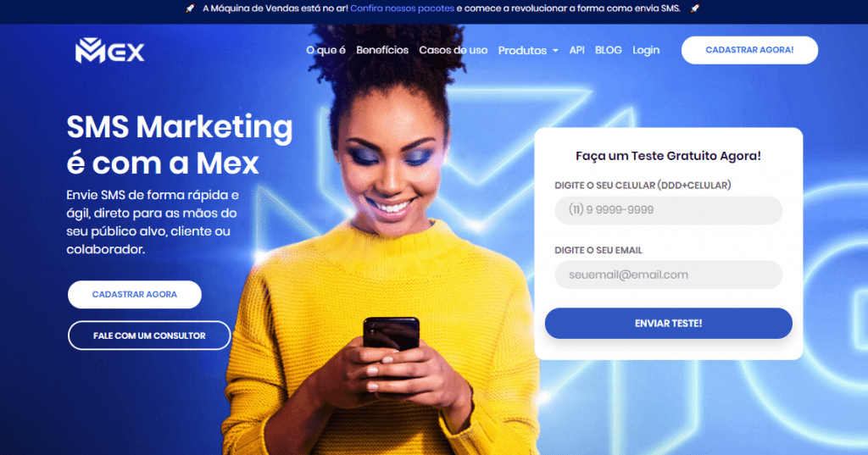Viewport: 868px width, 455px height.
Task: Go to the O que é section
Action: [x=325, y=50]
